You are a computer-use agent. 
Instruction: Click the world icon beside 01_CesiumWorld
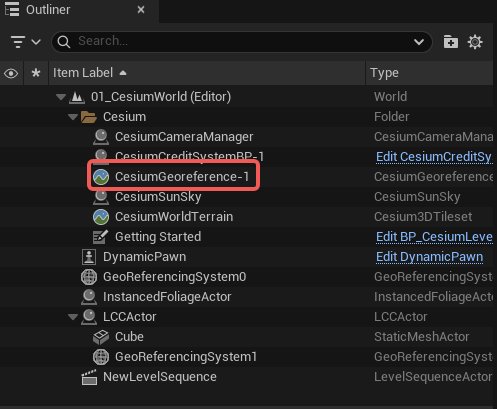(x=77, y=97)
